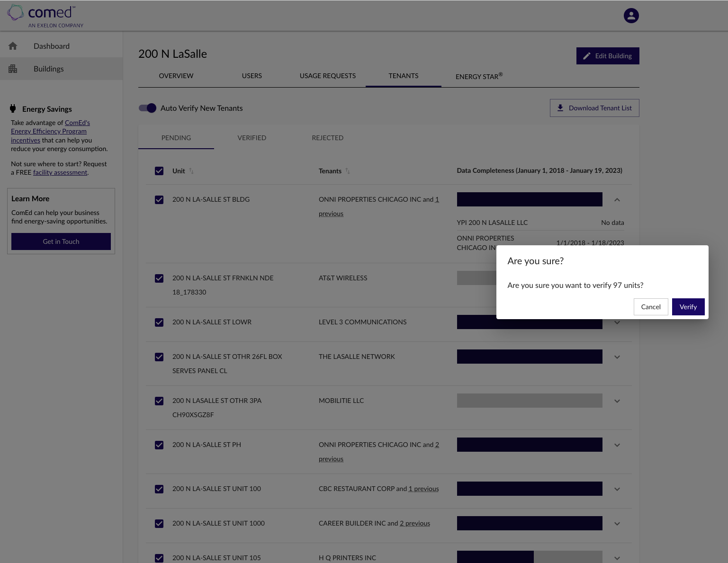This screenshot has height=563, width=728.
Task: Toggle Auto Verify New Tenants switch
Action: pos(147,108)
